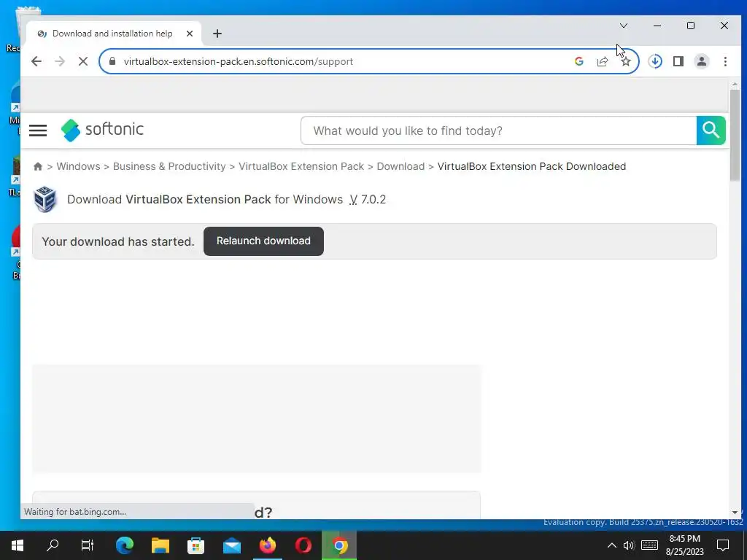
Task: Bookmark this tab with the star icon
Action: [625, 61]
